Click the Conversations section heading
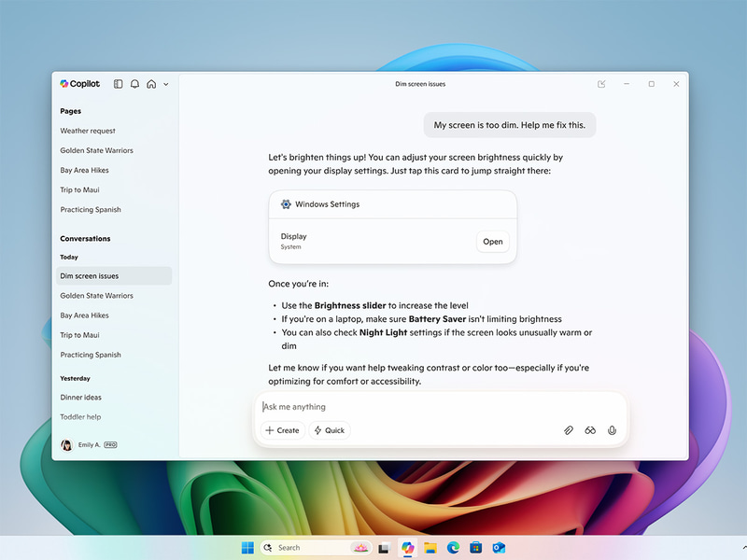Screen dimensions: 747x560 [85, 239]
